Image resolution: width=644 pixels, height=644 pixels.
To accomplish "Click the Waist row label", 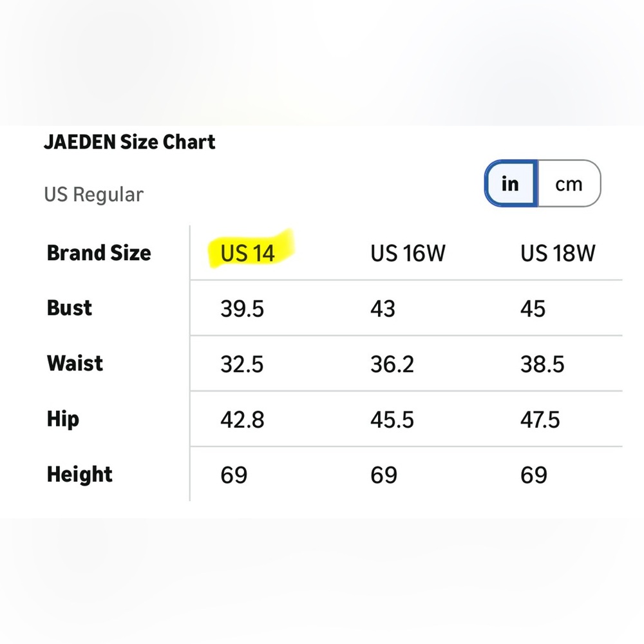I will pyautogui.click(x=75, y=363).
